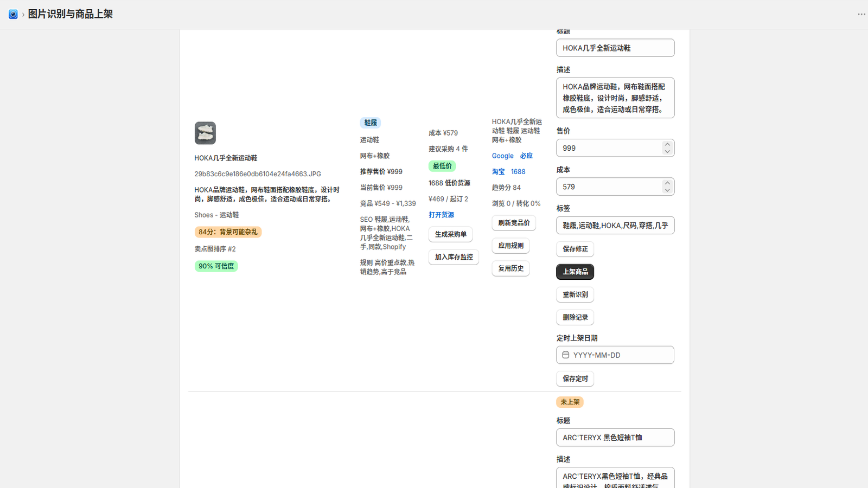Click the 规则 高价重点款 rule text
Image resolution: width=868 pixels, height=488 pixels.
pos(387,267)
